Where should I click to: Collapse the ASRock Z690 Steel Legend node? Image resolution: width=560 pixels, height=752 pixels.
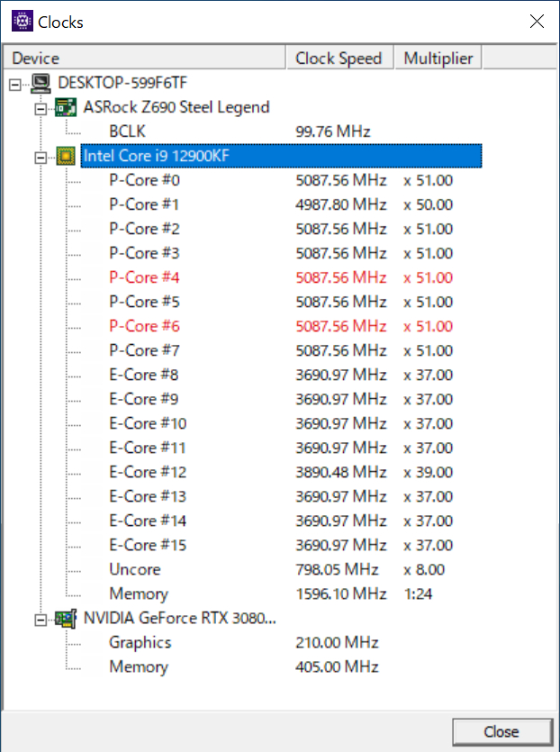click(x=41, y=109)
